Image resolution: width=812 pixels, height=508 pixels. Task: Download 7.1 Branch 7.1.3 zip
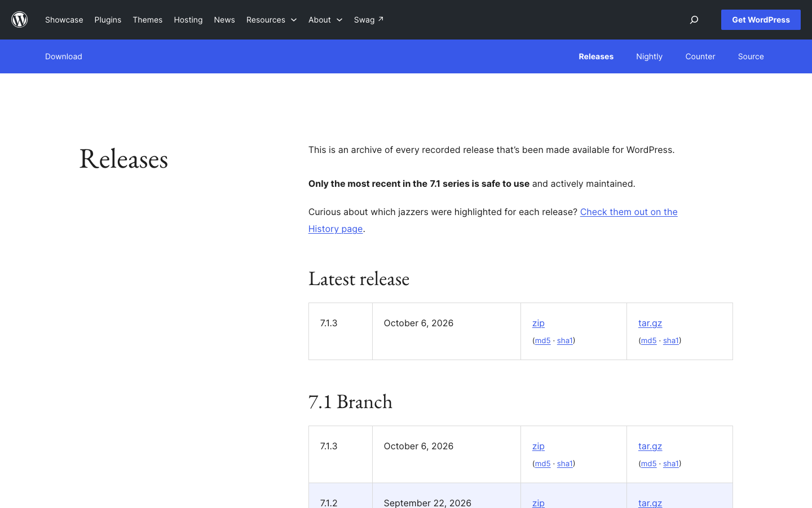point(539,446)
